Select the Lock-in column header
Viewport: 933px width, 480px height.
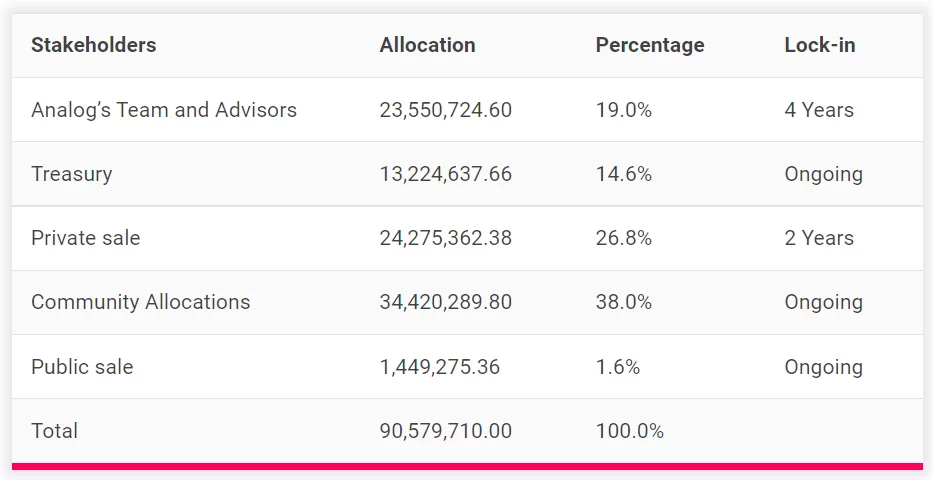(819, 45)
